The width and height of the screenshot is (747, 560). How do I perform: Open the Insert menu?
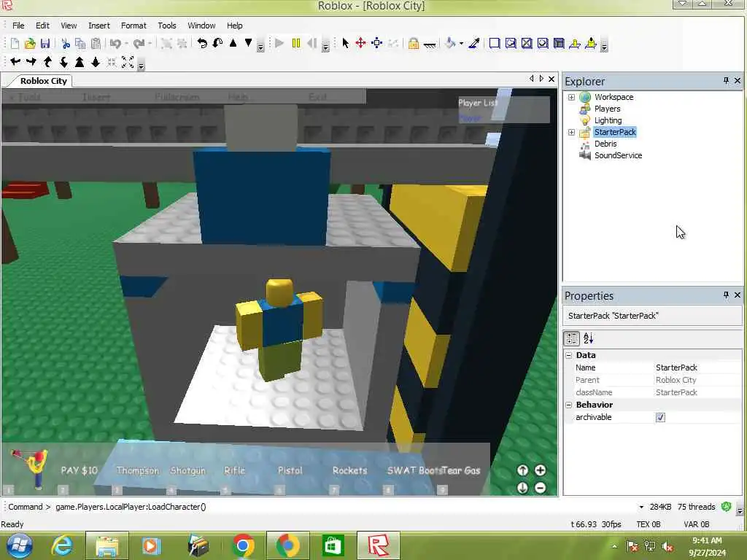point(99,26)
